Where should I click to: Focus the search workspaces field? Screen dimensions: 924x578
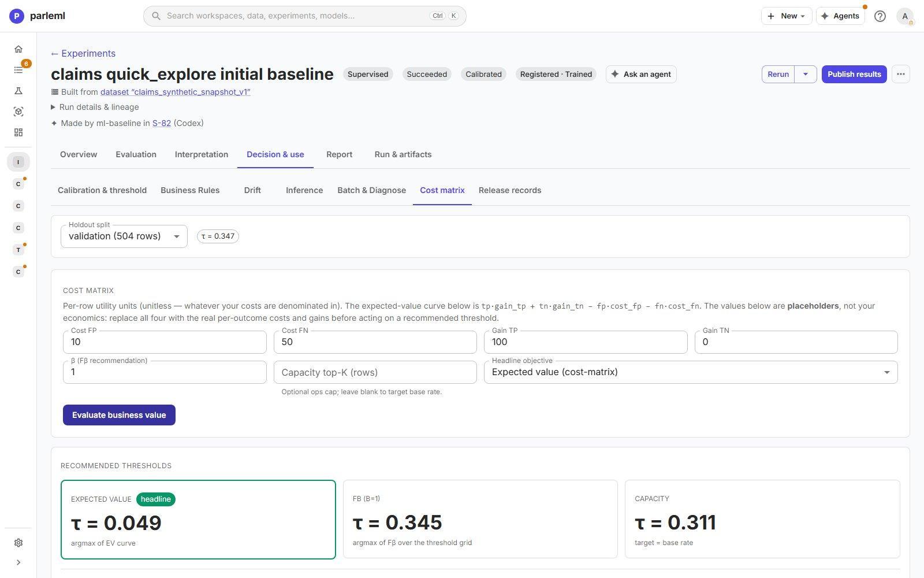(x=305, y=16)
